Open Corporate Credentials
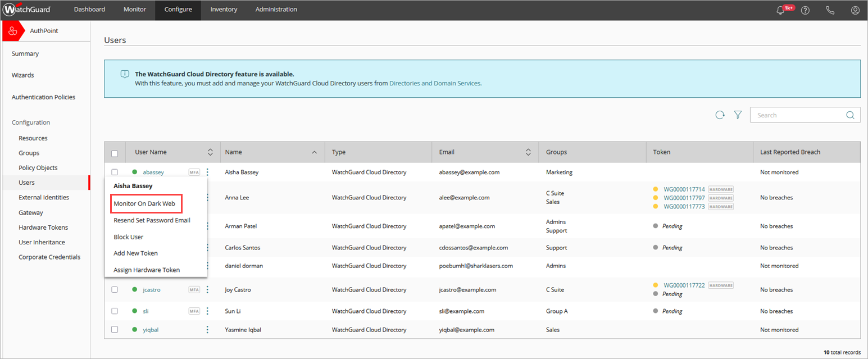This screenshot has height=359, width=868. tap(49, 257)
